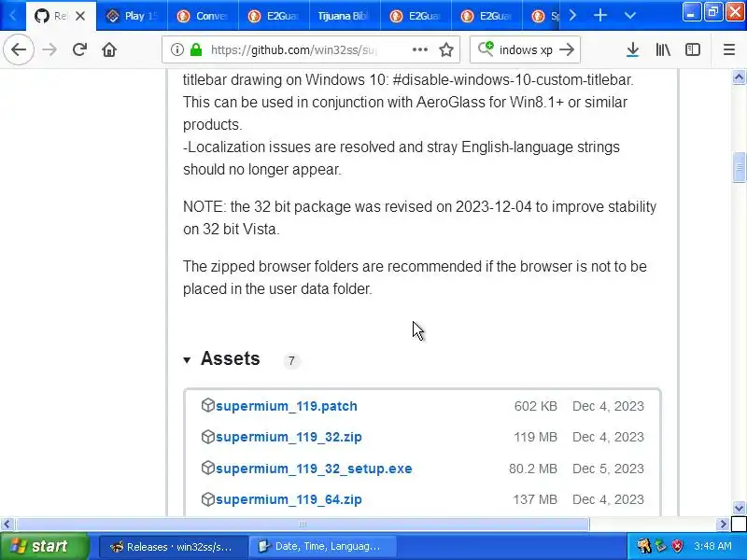Open the Windows Start menu
The height and width of the screenshot is (560, 747).
[x=44, y=546]
